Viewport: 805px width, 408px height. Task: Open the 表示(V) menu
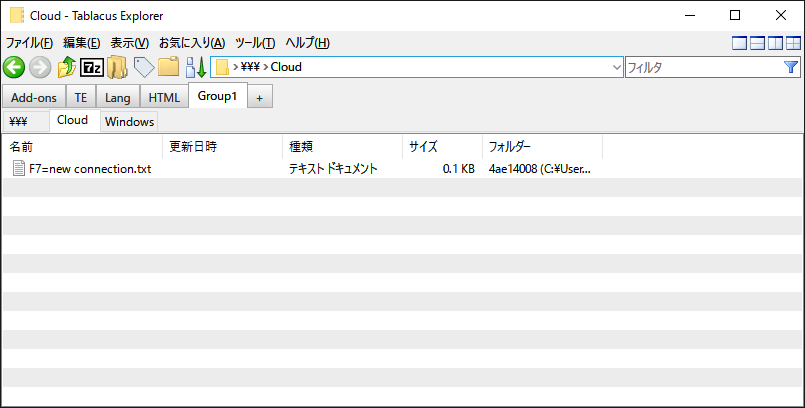point(130,43)
